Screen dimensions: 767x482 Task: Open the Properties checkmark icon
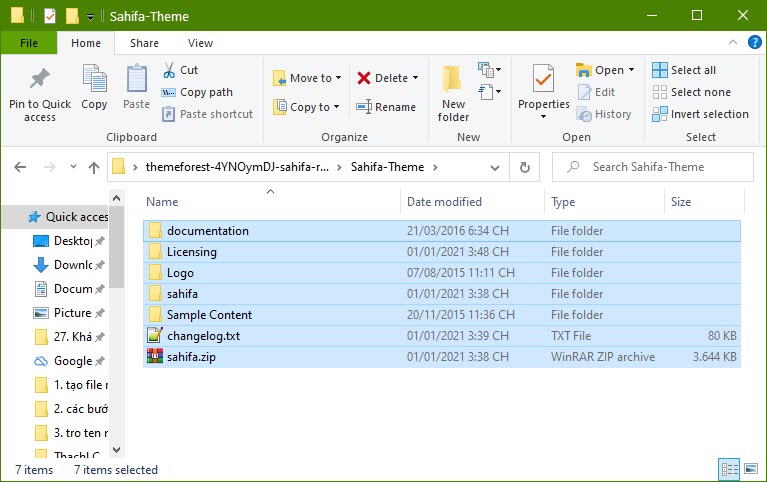543,78
